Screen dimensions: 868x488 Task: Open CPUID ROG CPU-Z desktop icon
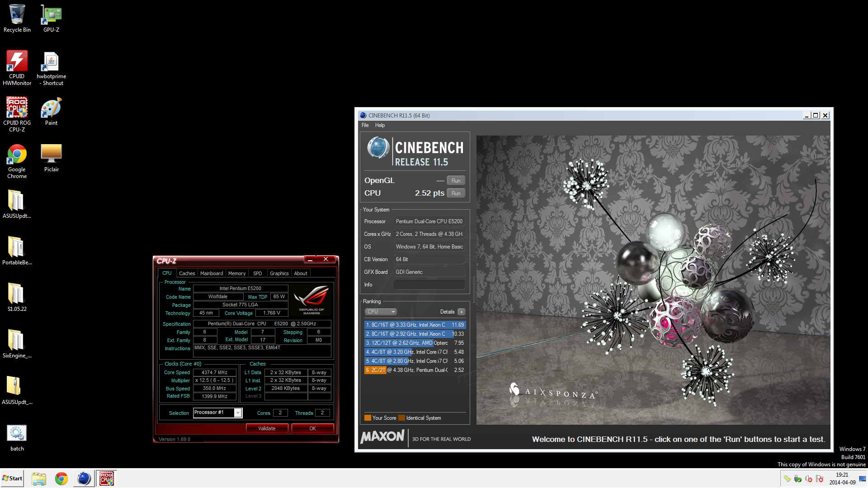point(17,114)
